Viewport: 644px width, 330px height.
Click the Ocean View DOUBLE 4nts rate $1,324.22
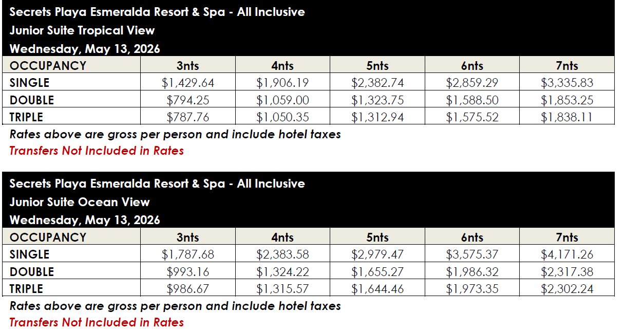click(x=282, y=271)
